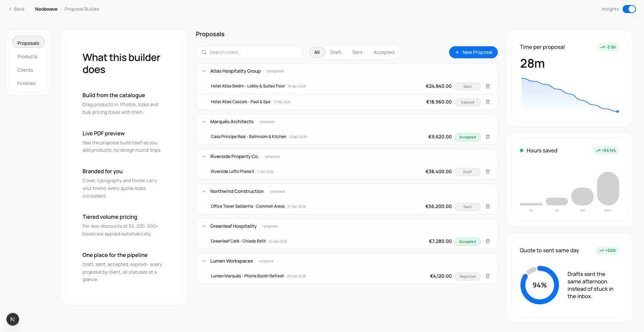The height and width of the screenshot is (332, 644).
Task: Click the round N logo badge
Action: tap(13, 319)
